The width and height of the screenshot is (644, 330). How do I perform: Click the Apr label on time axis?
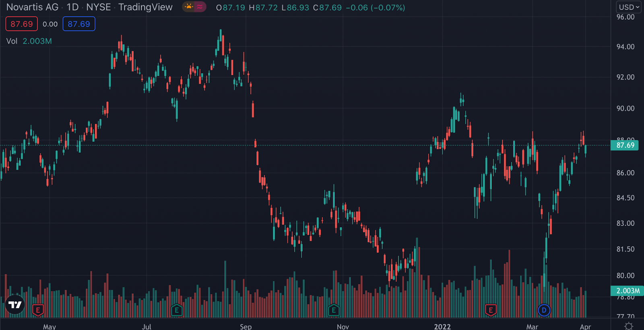pos(585,326)
